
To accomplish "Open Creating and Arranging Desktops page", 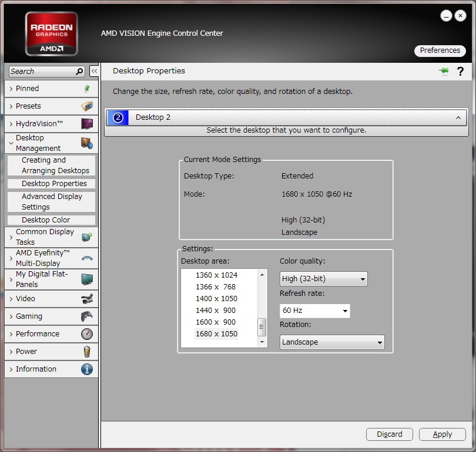I will [55, 166].
